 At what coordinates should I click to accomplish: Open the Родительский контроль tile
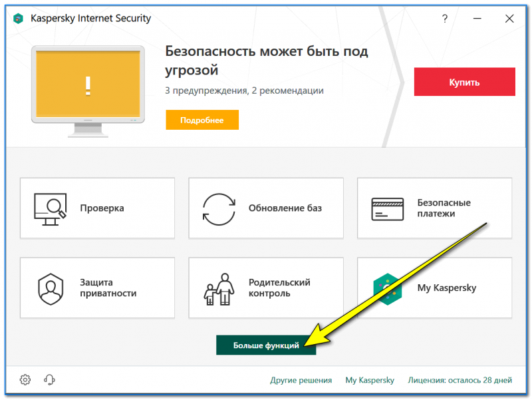266,288
